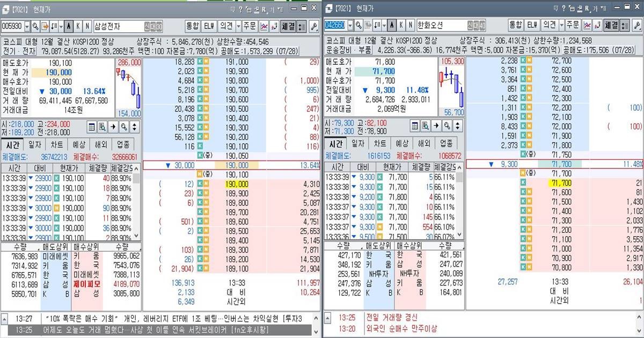
Task: Click the help question mark in Samsung title bar
Action: 240,10
